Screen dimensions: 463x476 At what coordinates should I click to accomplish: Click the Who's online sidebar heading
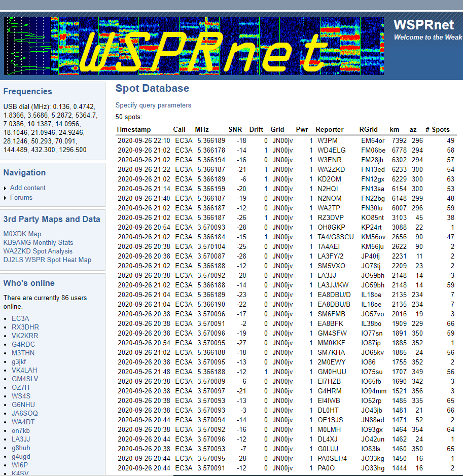point(29,283)
